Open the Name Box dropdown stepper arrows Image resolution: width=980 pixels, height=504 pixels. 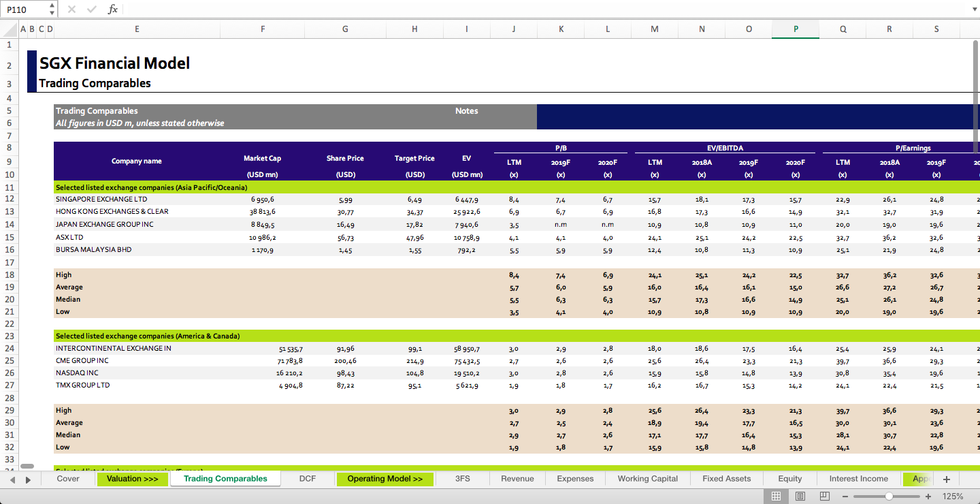point(52,10)
